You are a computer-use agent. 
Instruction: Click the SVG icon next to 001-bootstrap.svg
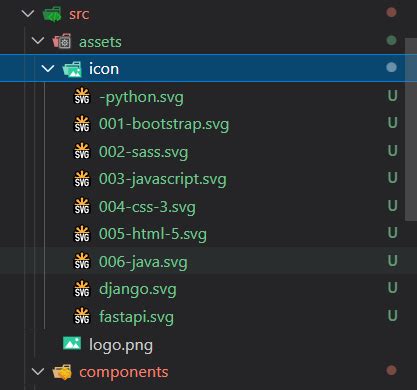tap(82, 124)
